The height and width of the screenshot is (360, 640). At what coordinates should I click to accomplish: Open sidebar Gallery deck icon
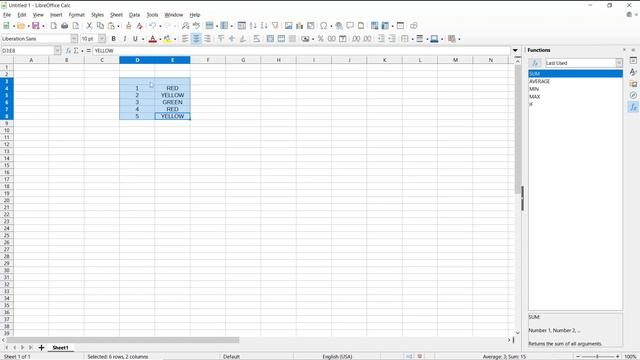[x=633, y=84]
